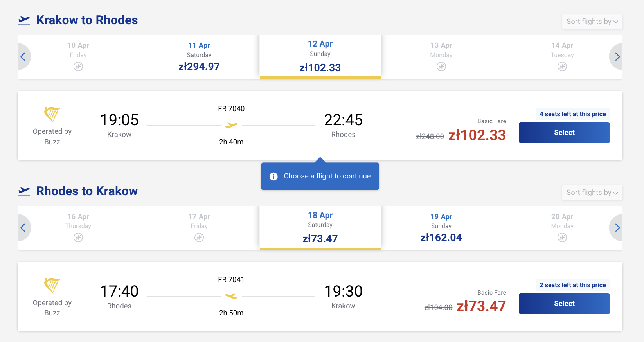The height and width of the screenshot is (342, 644).
Task: Select the Krakow to Rhodes flight for zł102.33
Action: pyautogui.click(x=564, y=133)
